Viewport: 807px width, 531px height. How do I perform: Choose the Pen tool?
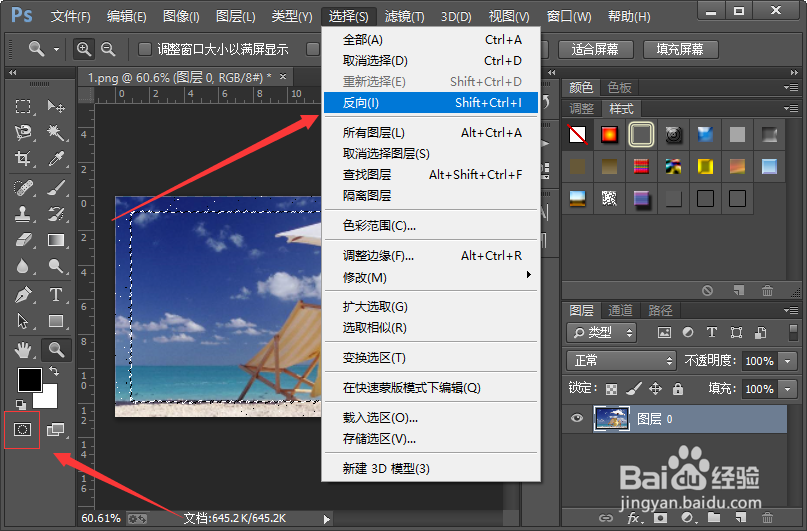[x=23, y=295]
